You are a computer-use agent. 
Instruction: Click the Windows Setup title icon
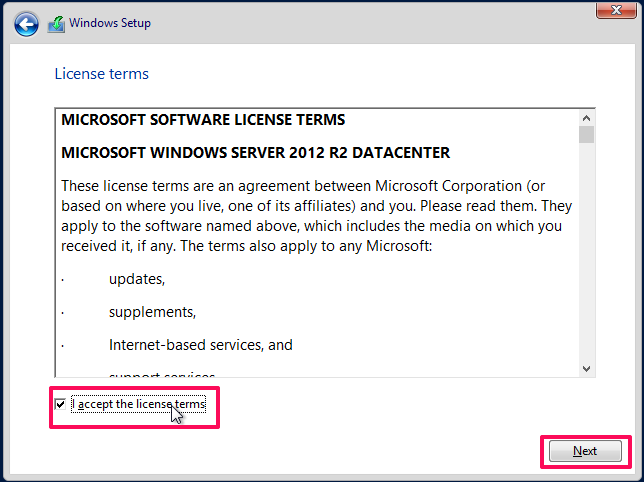[56, 24]
